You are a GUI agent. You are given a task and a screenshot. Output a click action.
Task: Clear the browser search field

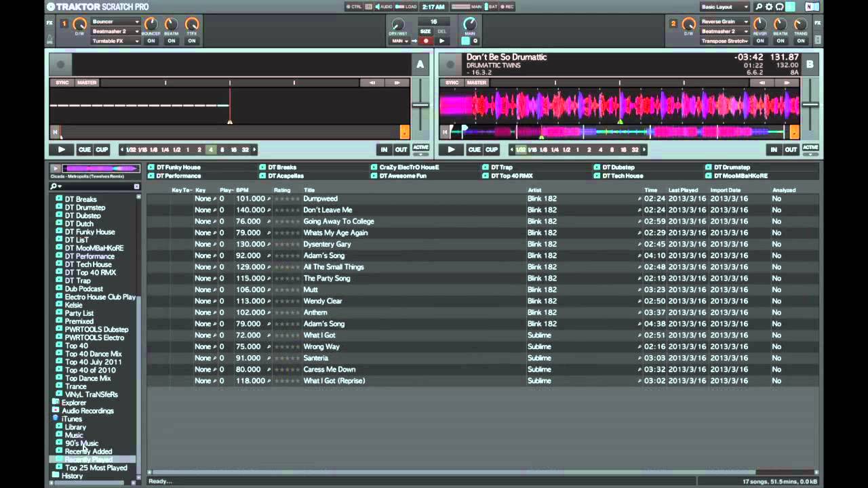136,186
